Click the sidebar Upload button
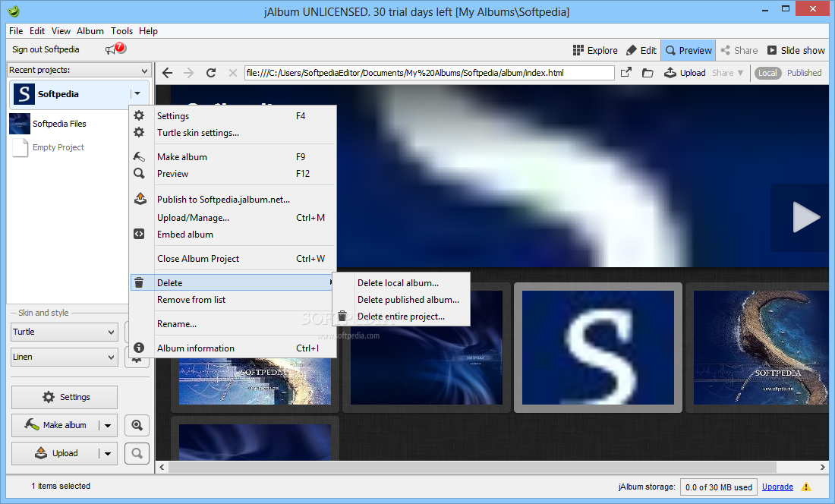 55,453
